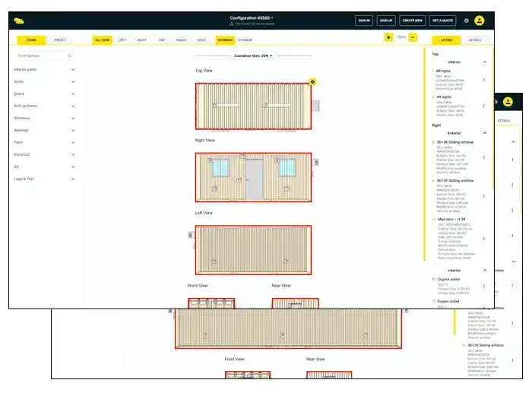Click the Get a Quote button
532x399 pixels.
tap(443, 21)
